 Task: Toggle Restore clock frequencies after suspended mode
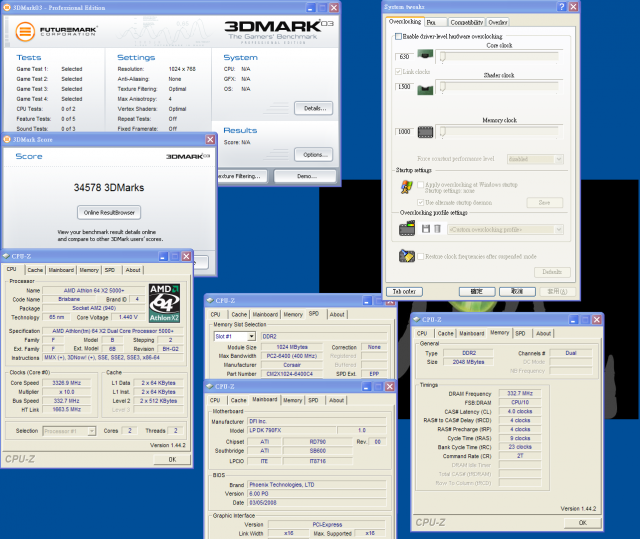point(420,256)
